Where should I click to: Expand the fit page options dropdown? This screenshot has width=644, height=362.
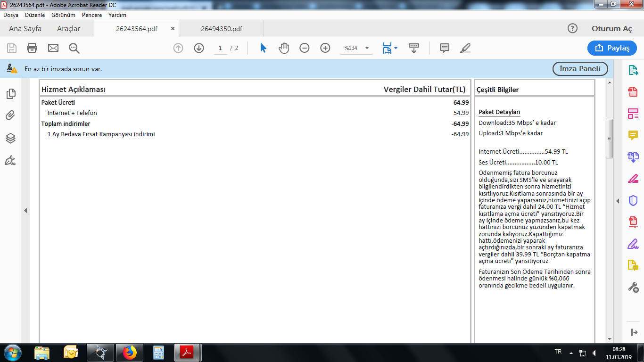[x=396, y=48]
